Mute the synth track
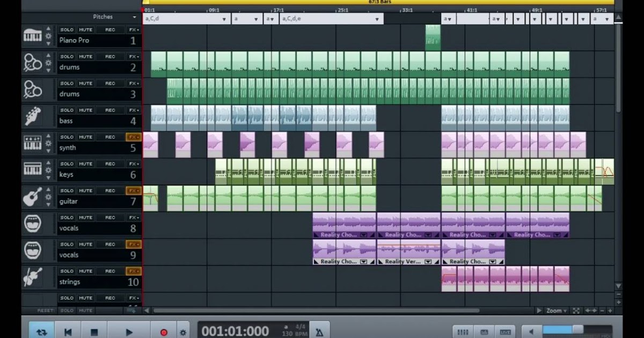The height and width of the screenshot is (338, 644). (x=86, y=137)
